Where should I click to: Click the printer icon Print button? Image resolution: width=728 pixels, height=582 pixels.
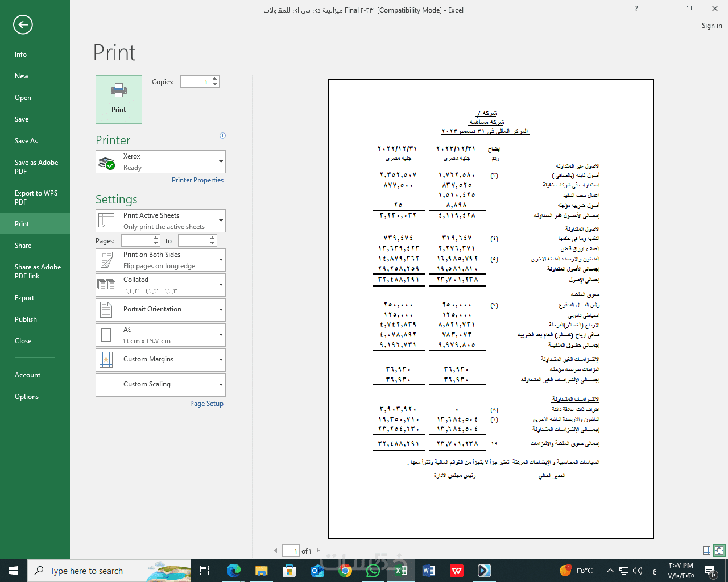click(119, 99)
